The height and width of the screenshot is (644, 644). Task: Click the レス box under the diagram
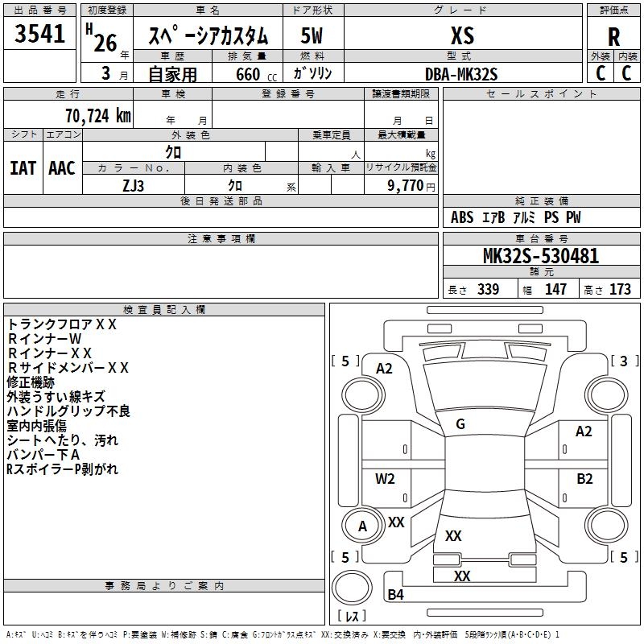click(x=351, y=616)
